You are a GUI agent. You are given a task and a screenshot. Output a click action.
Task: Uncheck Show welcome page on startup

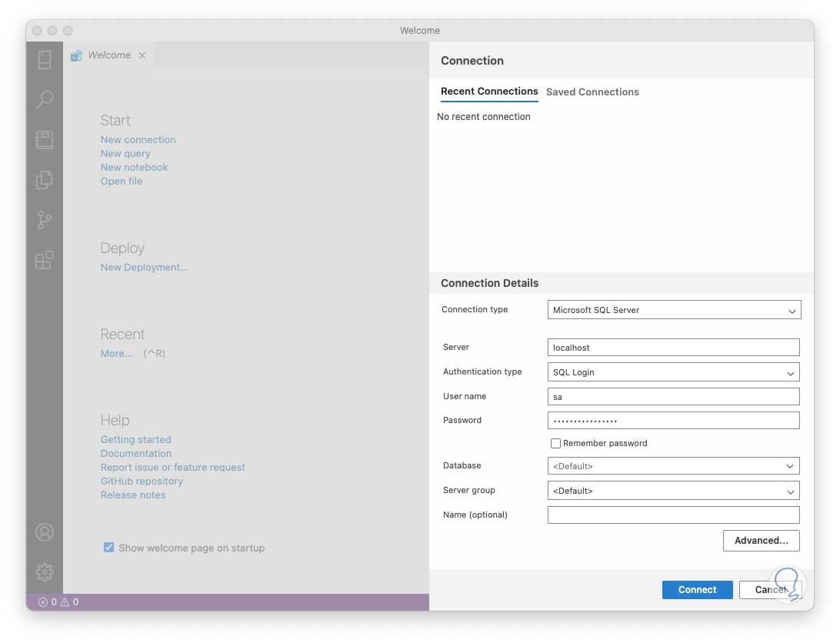(x=109, y=548)
